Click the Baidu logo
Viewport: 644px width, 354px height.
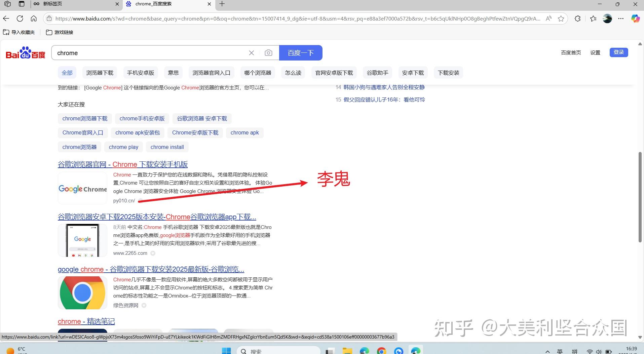click(26, 53)
